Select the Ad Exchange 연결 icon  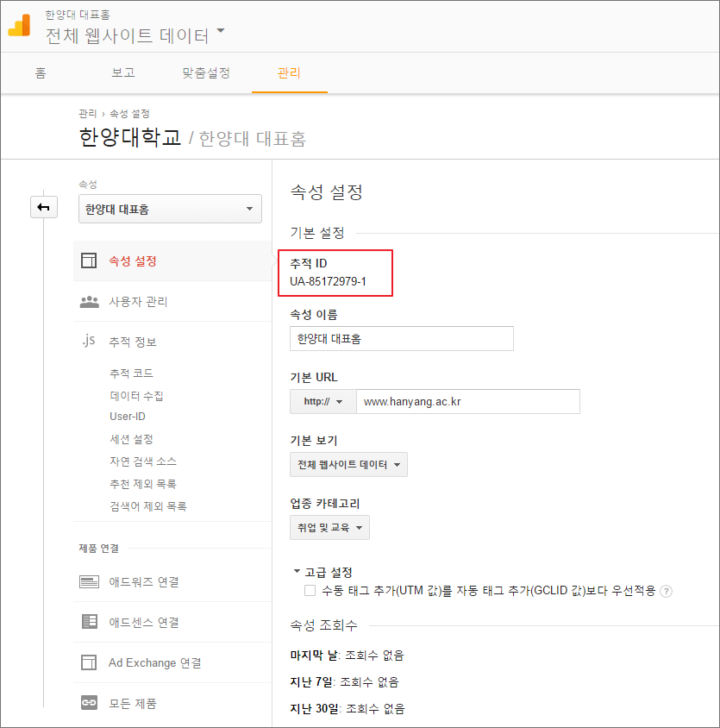[89, 662]
